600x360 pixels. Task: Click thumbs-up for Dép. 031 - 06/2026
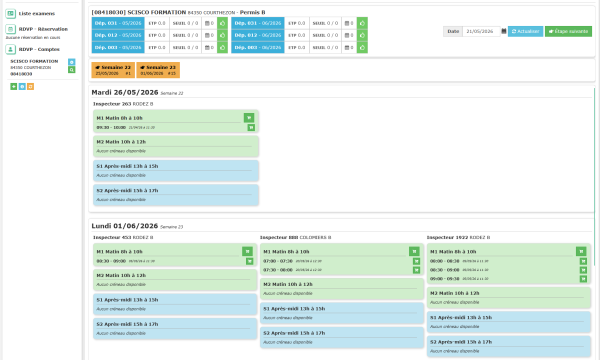click(x=362, y=23)
